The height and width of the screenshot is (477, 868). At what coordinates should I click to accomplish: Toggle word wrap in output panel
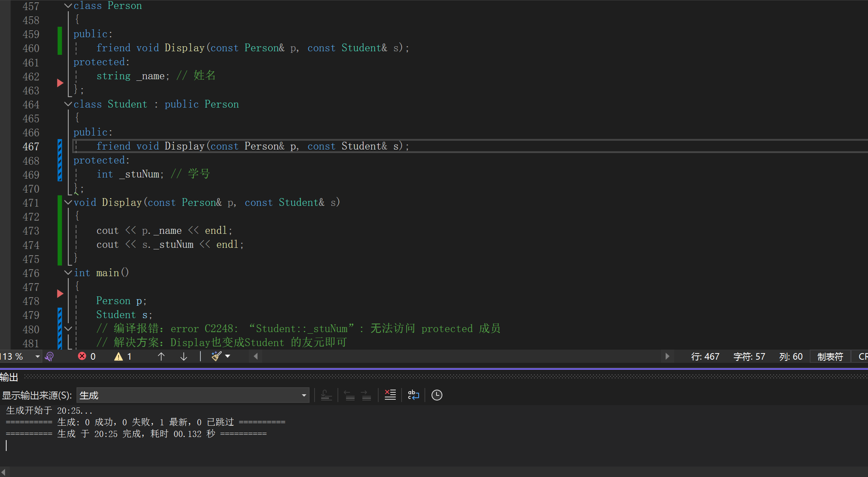click(413, 395)
